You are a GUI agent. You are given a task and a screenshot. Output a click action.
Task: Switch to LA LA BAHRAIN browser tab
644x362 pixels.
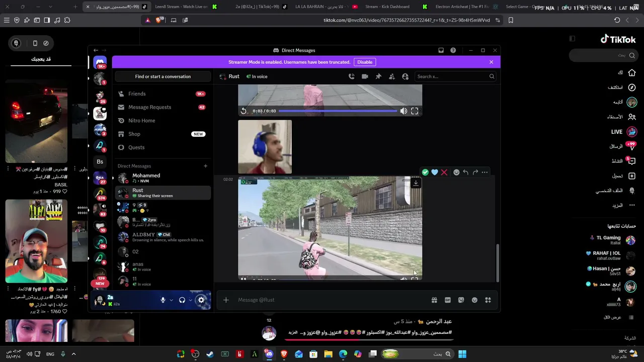coord(323,7)
